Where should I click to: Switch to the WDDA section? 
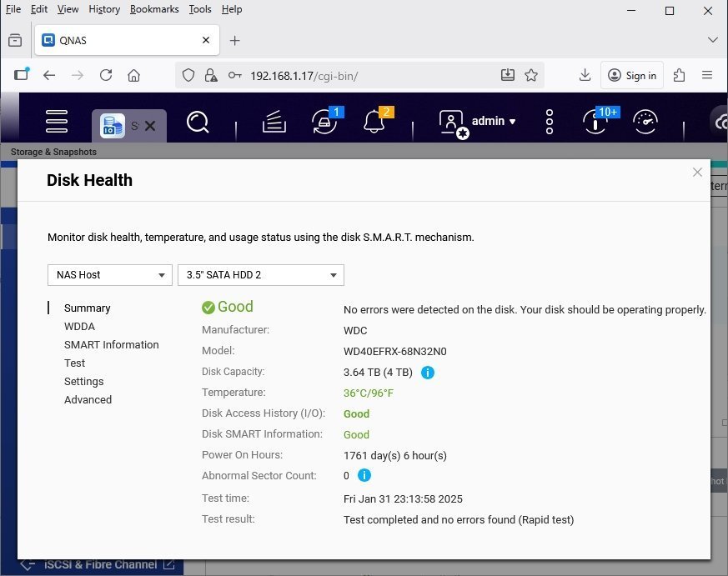79,327
